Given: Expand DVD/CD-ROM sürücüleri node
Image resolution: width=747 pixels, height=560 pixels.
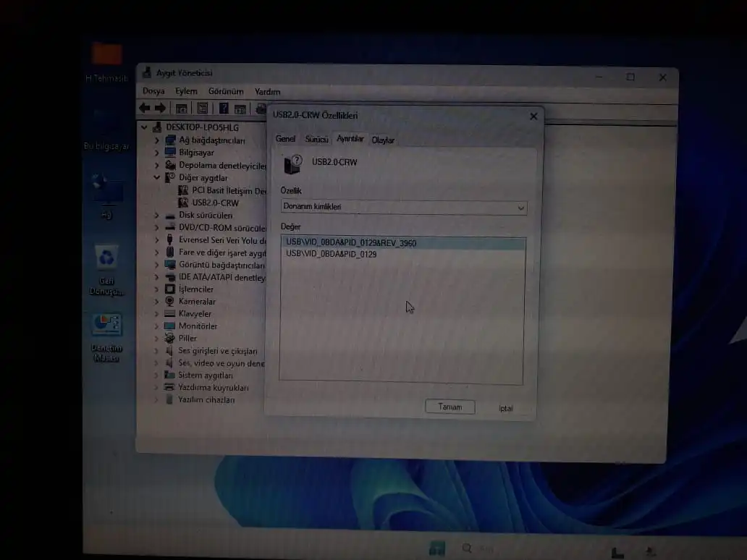Looking at the screenshot, I should pyautogui.click(x=157, y=228).
